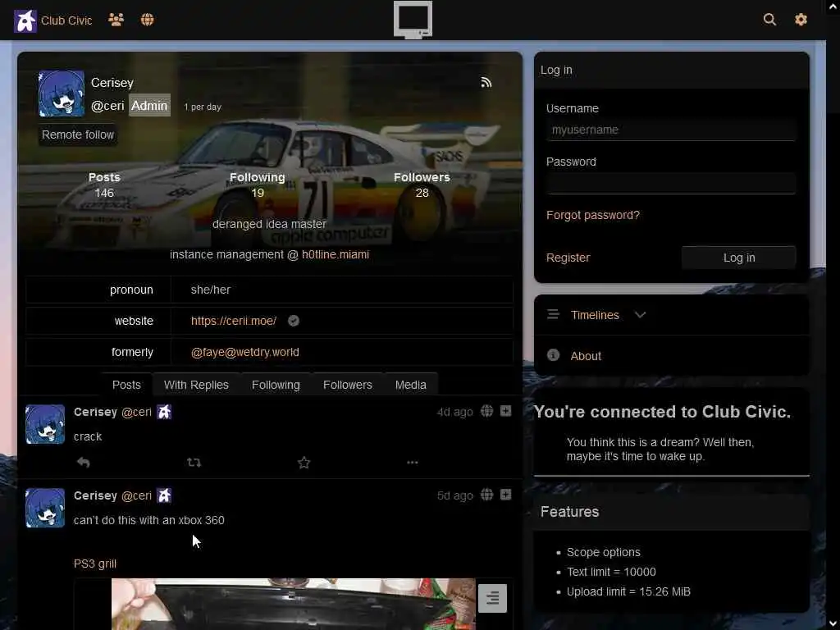The image size is (840, 630).
Task: Click the "1 per day" post rate text
Action: click(x=203, y=107)
